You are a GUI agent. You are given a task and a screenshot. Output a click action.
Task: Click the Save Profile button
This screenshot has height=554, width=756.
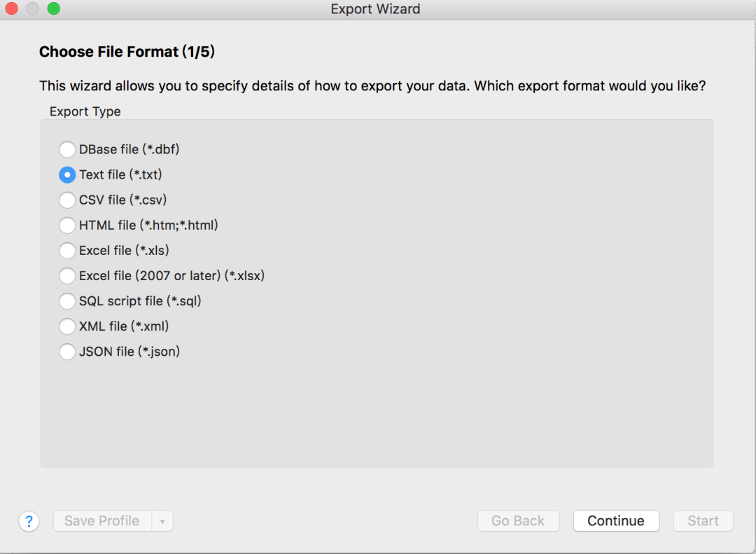click(x=102, y=521)
